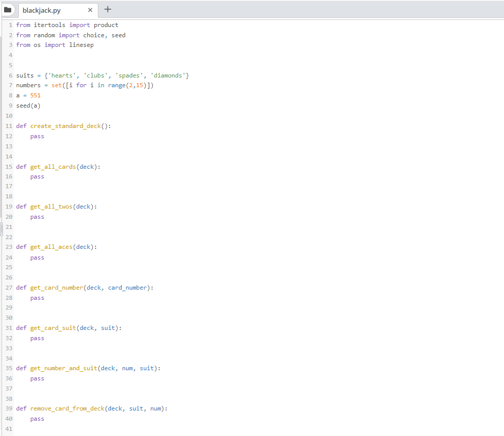
Task: Close the blackjack.py tab
Action: pos(90,10)
